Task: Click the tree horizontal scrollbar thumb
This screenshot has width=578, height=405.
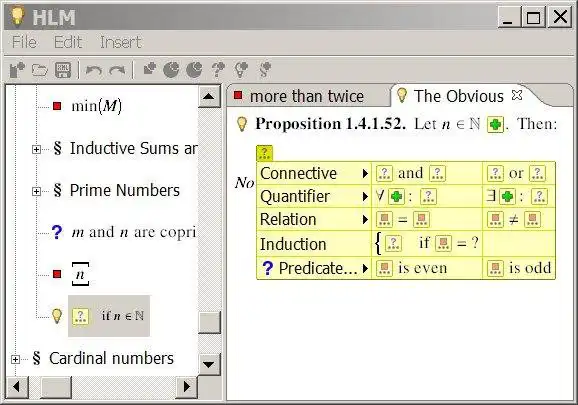Action: [x=56, y=387]
